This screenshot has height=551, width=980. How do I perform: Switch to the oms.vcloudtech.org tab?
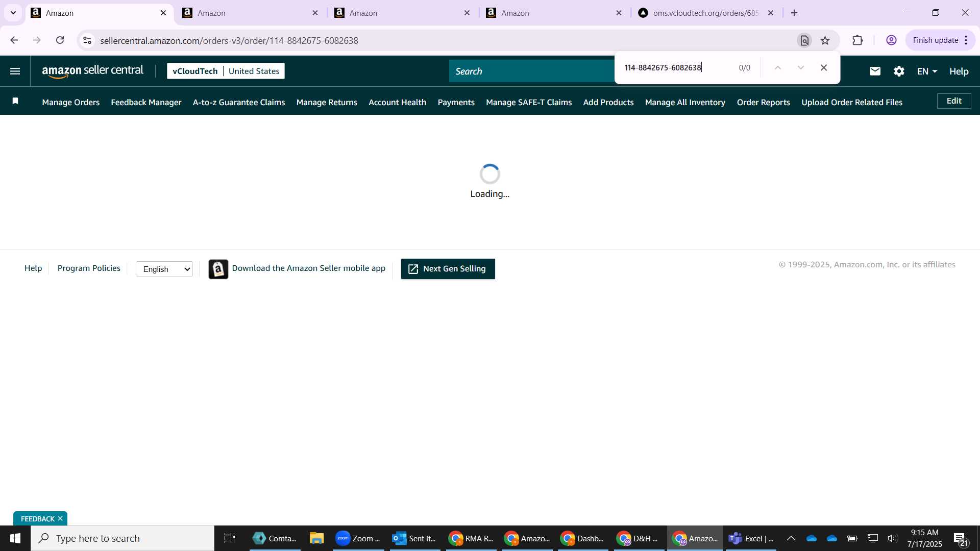(706, 13)
